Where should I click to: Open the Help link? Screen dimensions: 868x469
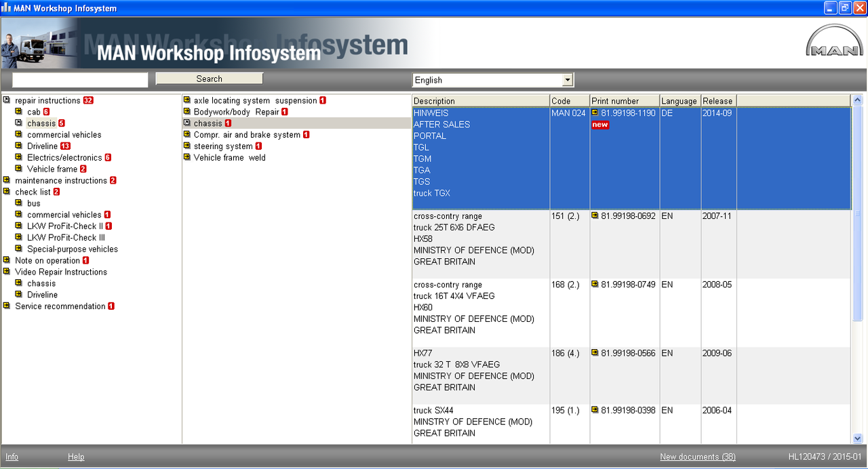pos(76,457)
